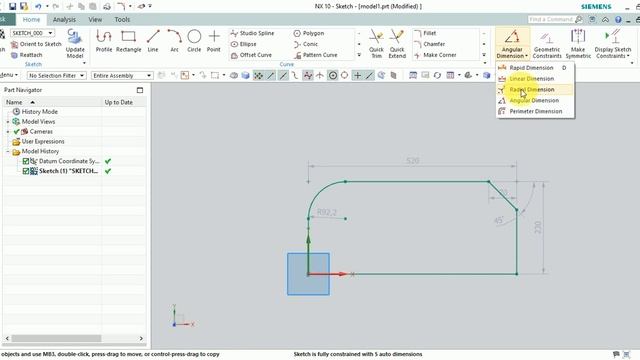Click the Save icon in title bar

tap(13, 7)
